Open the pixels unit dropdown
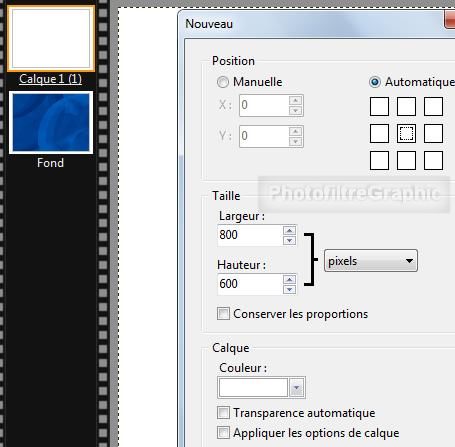The width and height of the screenshot is (455, 447). pyautogui.click(x=371, y=261)
